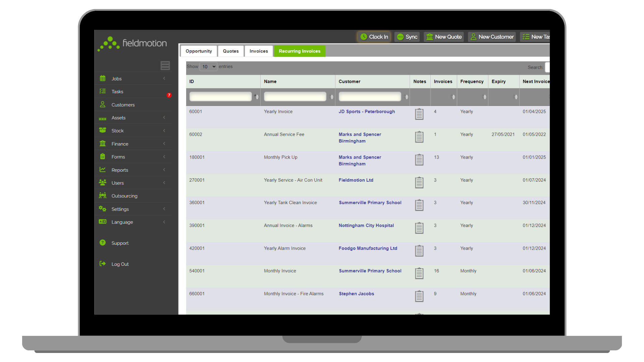The image size is (644, 362).
Task: Open New Customer from the top bar
Action: pos(473,37)
